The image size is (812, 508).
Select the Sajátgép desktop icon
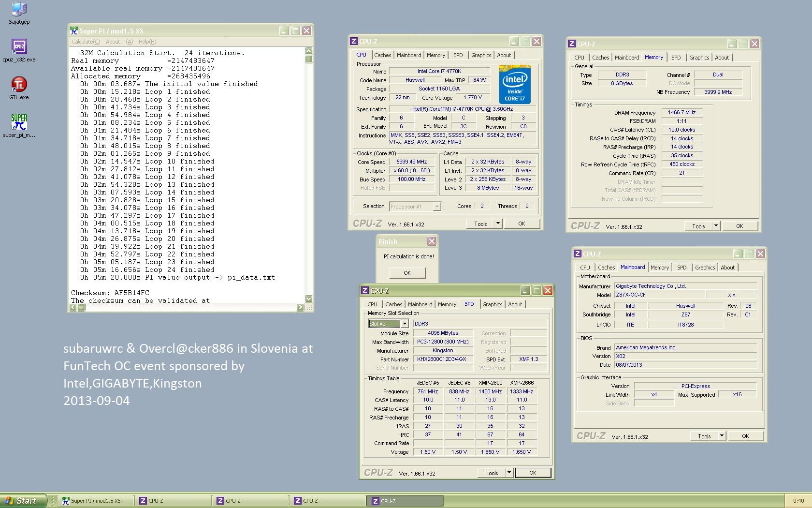[19, 13]
